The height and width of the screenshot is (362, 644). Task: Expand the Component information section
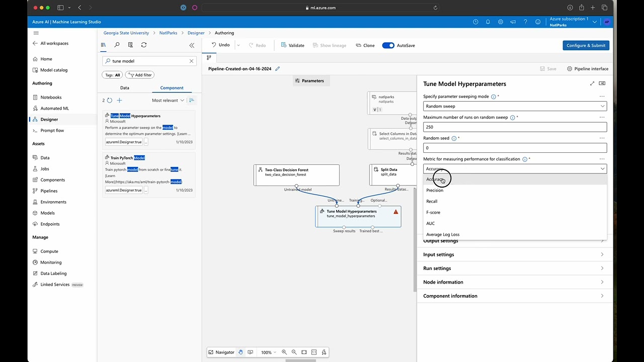tap(515, 296)
